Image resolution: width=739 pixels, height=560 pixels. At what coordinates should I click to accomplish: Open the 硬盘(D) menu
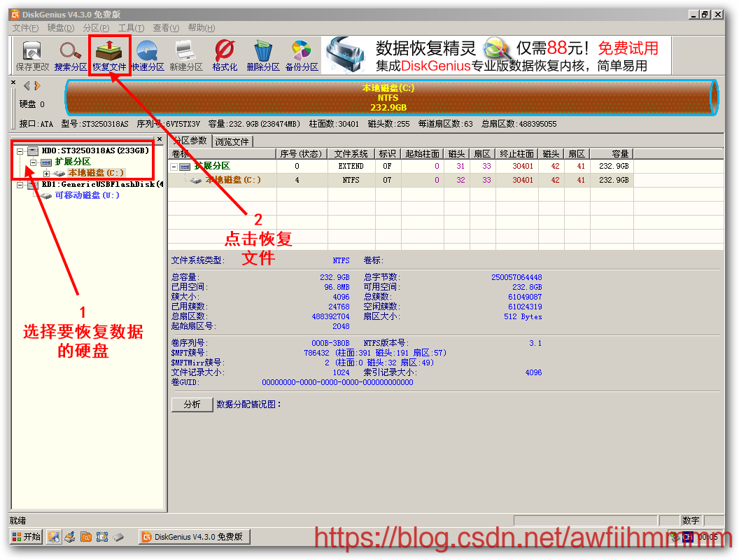coord(61,28)
